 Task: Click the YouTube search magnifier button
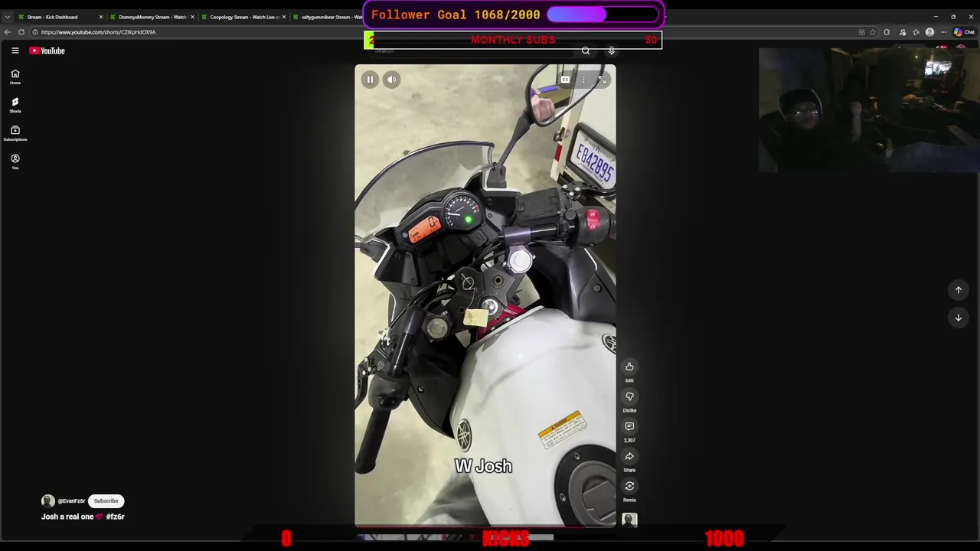586,51
